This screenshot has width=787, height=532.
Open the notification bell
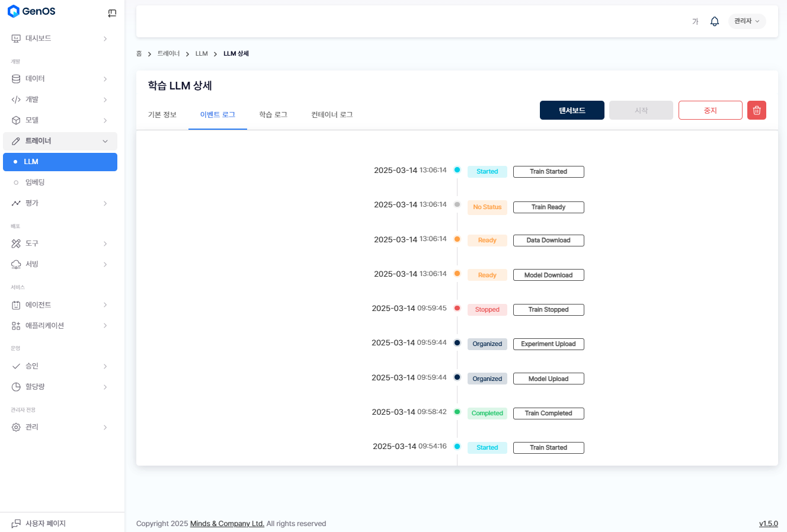(715, 21)
